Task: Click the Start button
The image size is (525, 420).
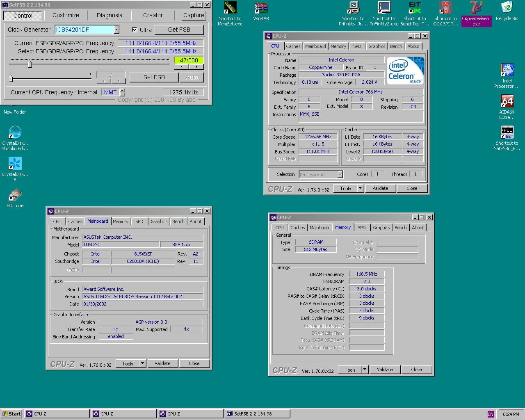Action: click(11, 414)
